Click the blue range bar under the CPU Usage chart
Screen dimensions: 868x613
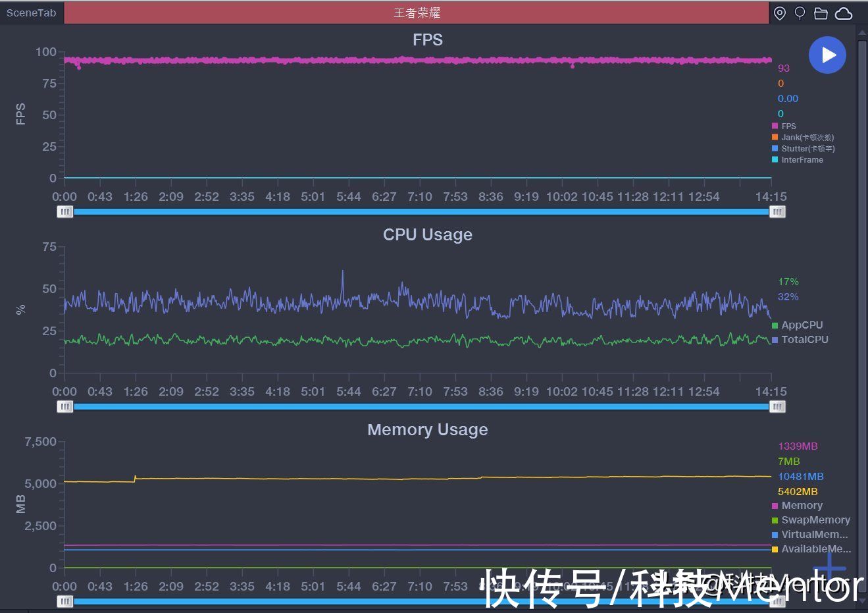click(x=421, y=406)
